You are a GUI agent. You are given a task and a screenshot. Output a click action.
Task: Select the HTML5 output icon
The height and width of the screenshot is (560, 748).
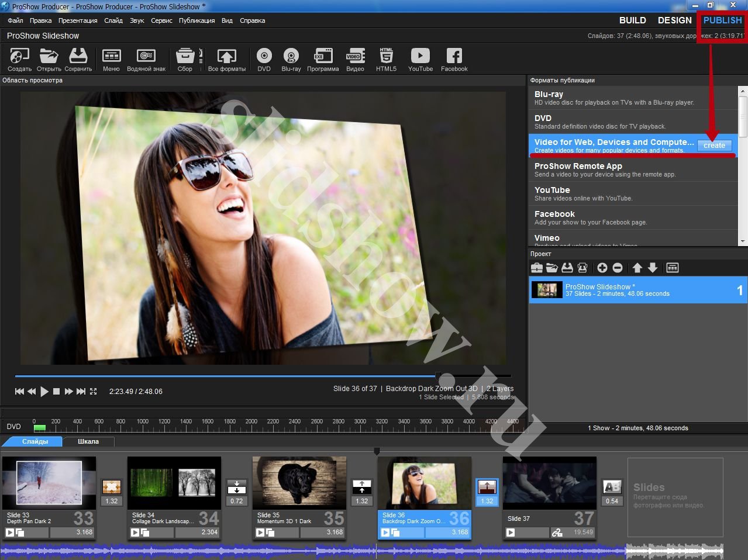click(386, 60)
